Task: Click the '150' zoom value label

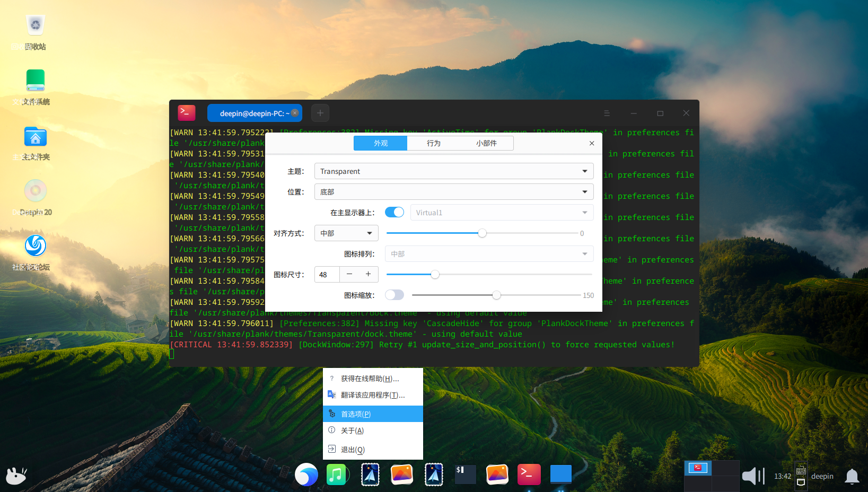Action: click(x=589, y=295)
